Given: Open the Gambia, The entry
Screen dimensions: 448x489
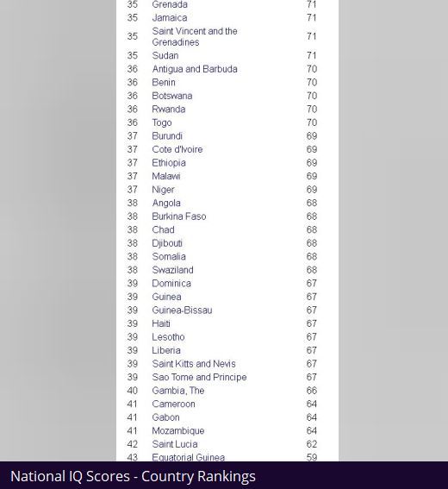Looking at the screenshot, I should tap(177, 391).
